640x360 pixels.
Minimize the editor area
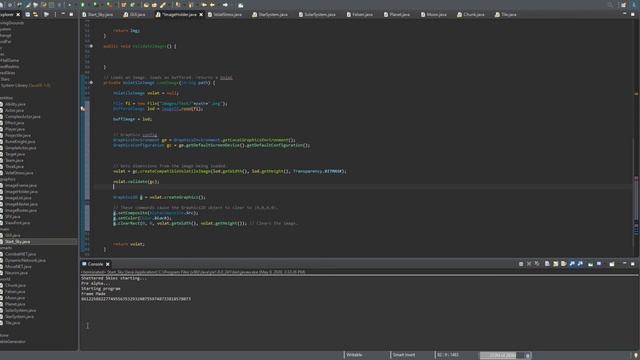coord(624,14)
